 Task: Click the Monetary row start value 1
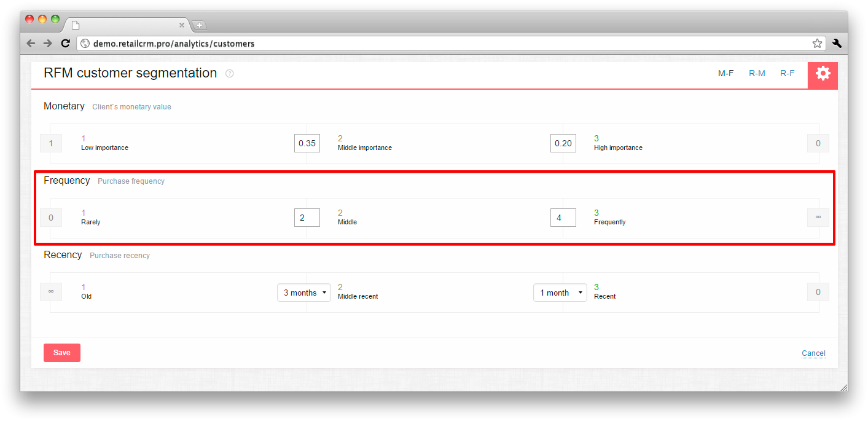coord(51,144)
